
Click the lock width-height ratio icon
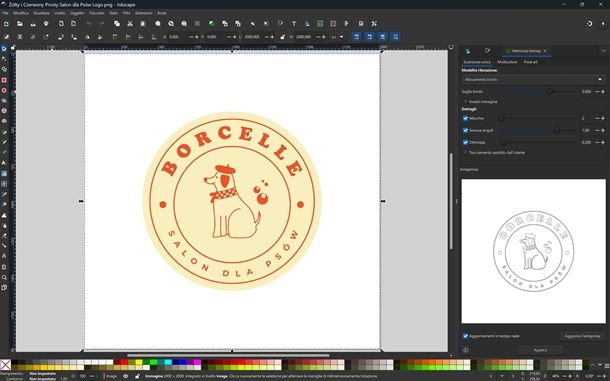pos(282,37)
